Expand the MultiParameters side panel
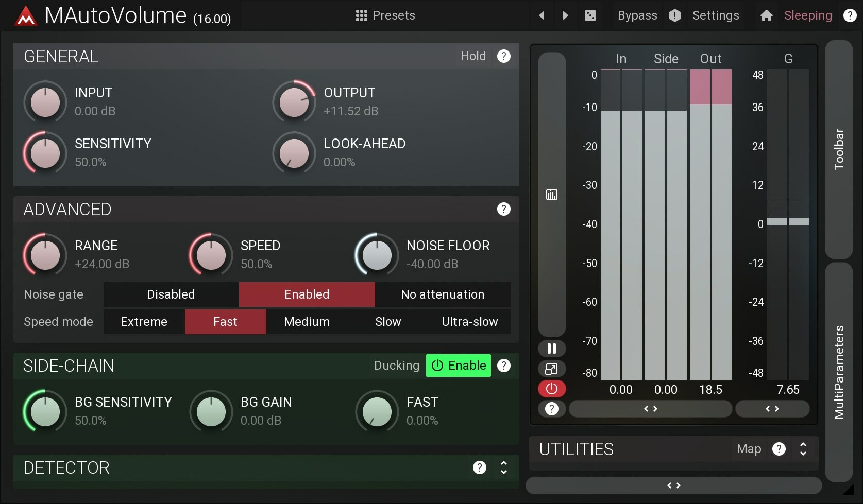Screen dimensions: 863x504 coord(840,360)
